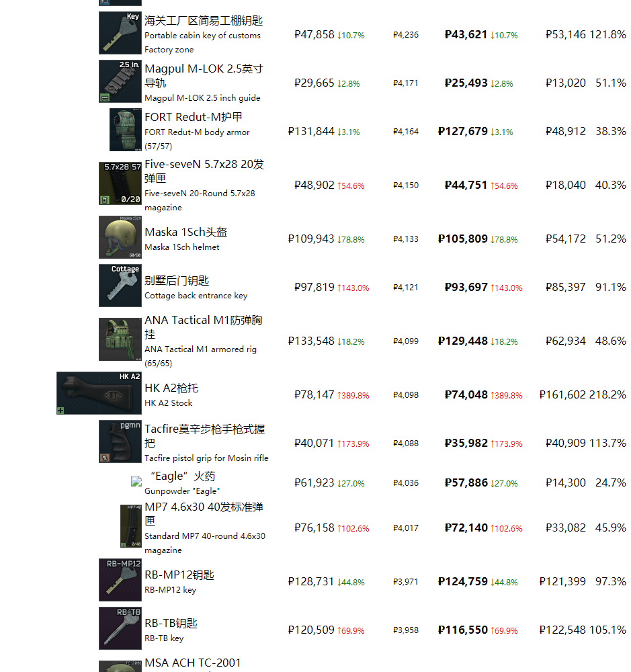Viewport: 631px width, 672px height.
Task: Click the MP7 40-round magazine icon
Action: 131,526
